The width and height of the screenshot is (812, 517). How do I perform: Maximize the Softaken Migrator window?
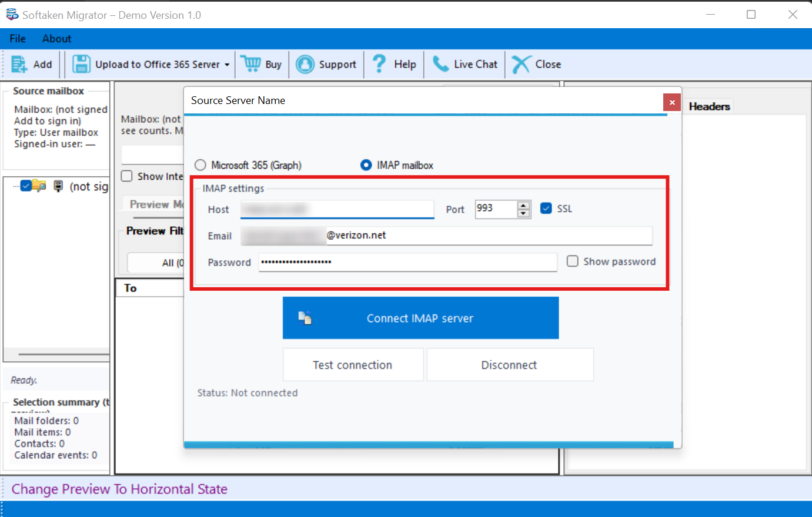751,15
